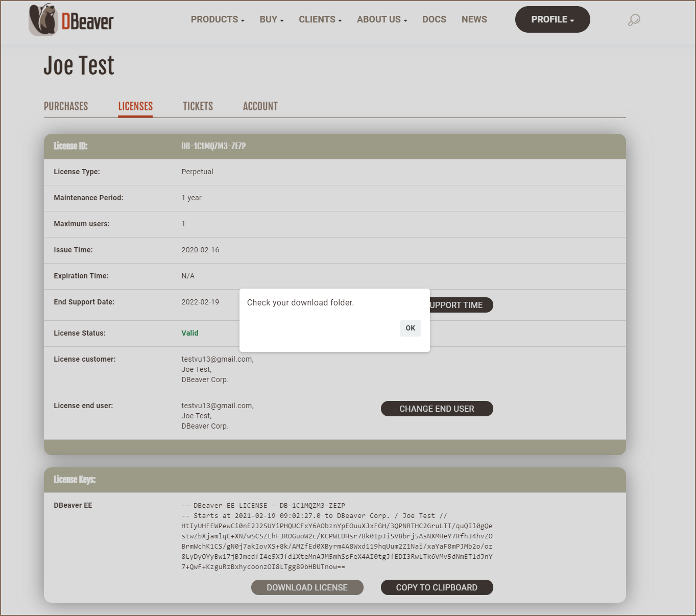
Task: Click the Download License button
Action: click(x=307, y=587)
